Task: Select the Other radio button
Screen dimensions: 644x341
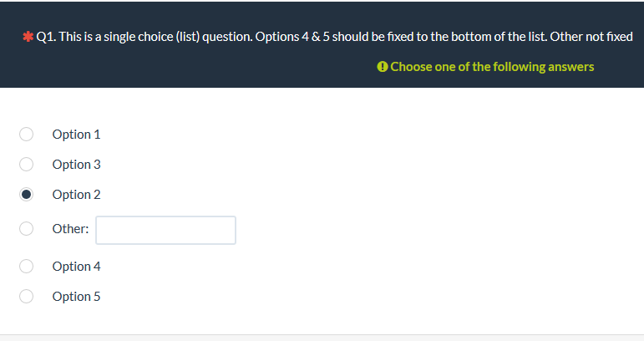Action: tap(26, 229)
